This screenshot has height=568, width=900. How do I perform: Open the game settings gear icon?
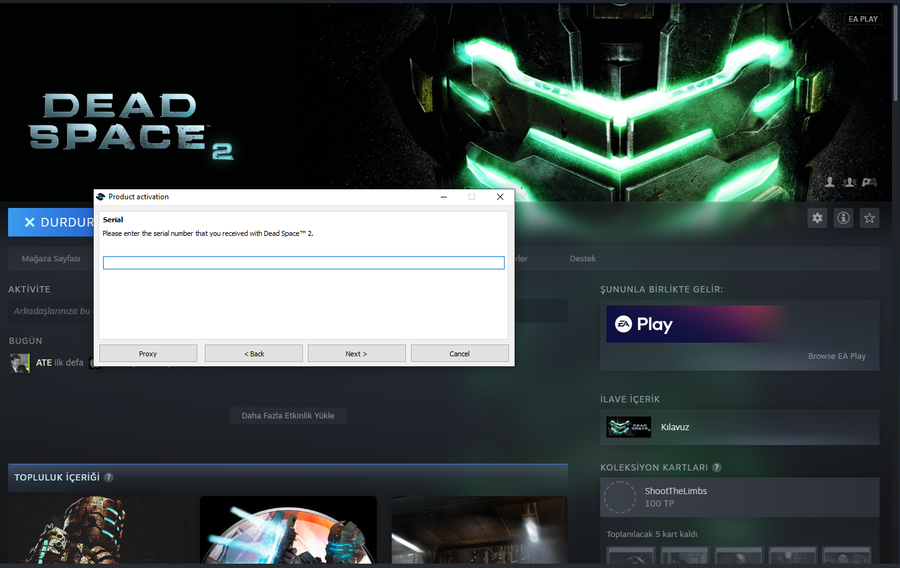[x=817, y=218]
